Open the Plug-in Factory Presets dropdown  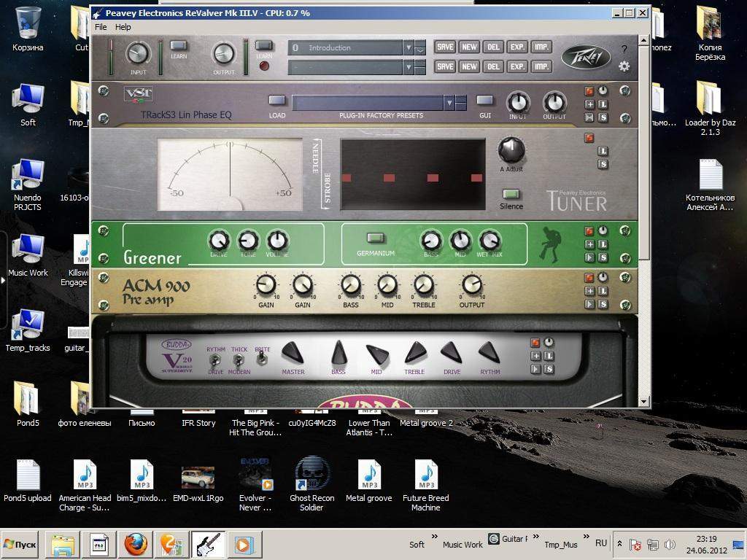[449, 102]
